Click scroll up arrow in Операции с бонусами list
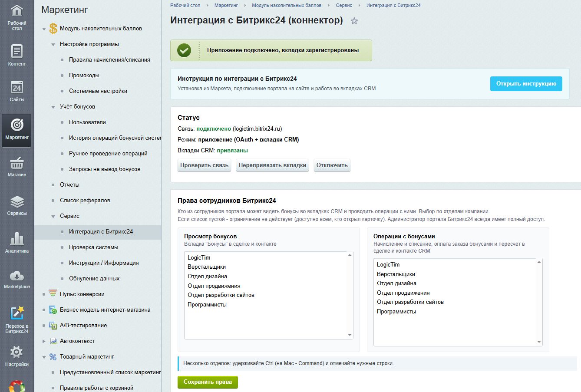This screenshot has width=581, height=392. pos(539,262)
